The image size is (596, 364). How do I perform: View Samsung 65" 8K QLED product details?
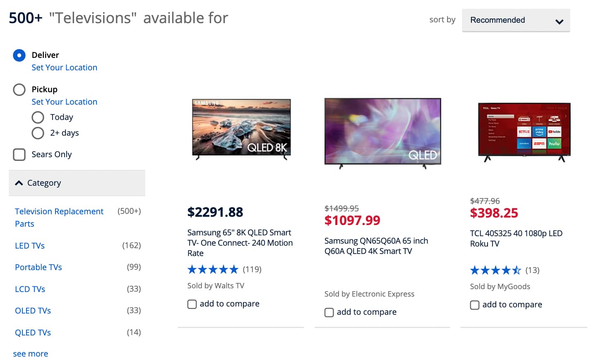pyautogui.click(x=240, y=243)
